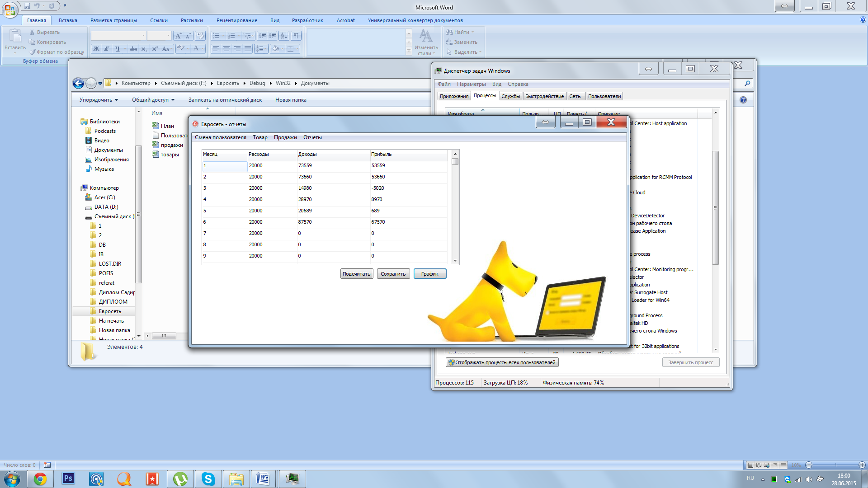Open Google Chrome from the taskbar
The image size is (868, 488).
coord(40,479)
